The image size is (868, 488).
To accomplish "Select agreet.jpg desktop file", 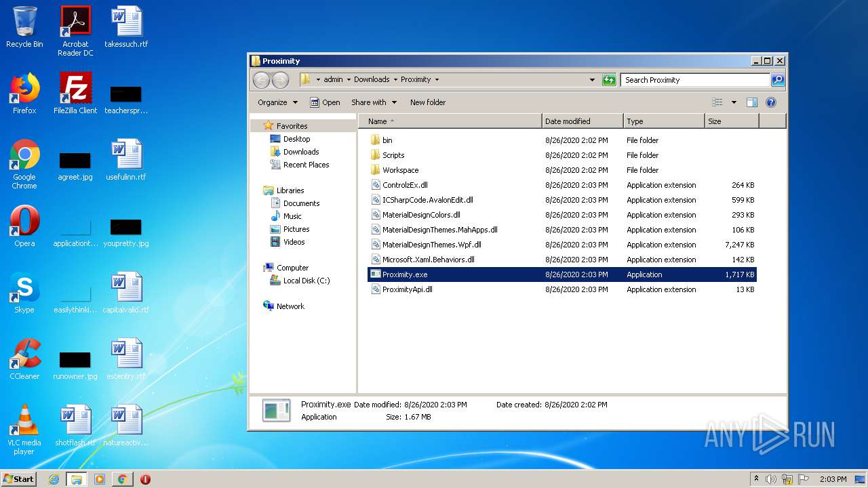I will point(75,165).
